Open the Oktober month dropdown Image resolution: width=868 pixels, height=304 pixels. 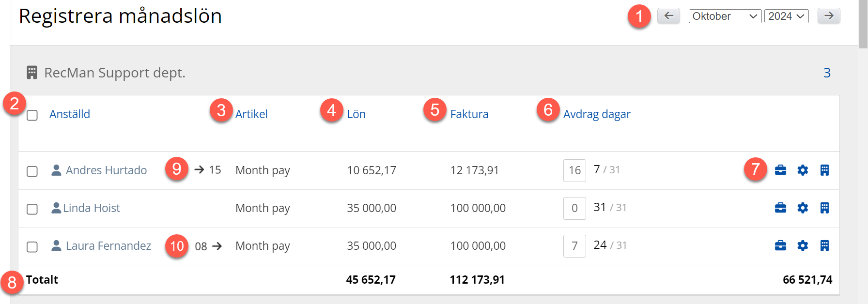725,16
